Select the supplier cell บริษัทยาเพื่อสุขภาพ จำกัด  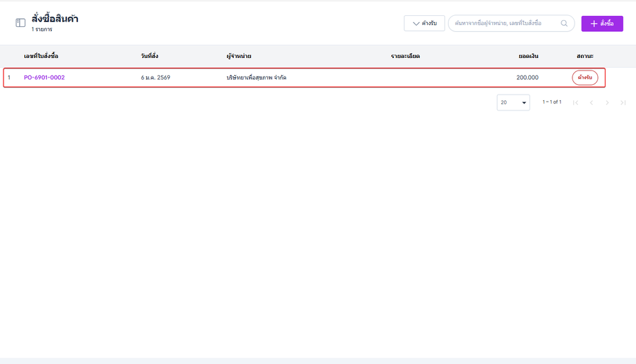[x=256, y=77]
